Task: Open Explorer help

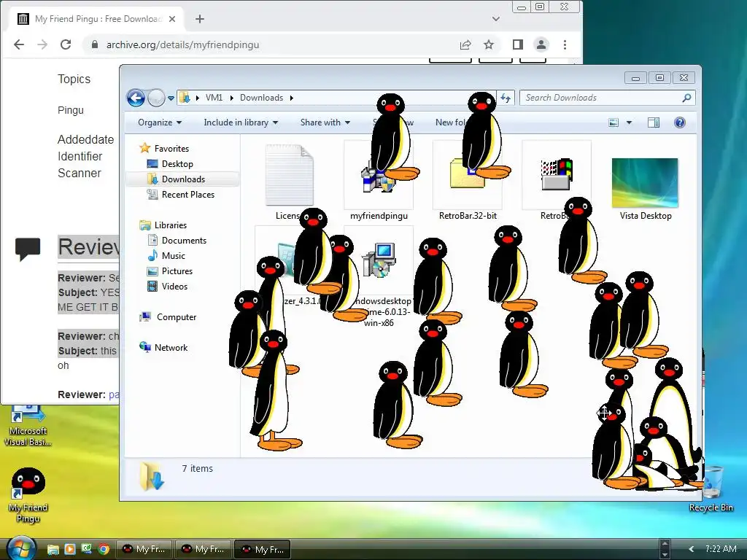Action: coord(680,122)
